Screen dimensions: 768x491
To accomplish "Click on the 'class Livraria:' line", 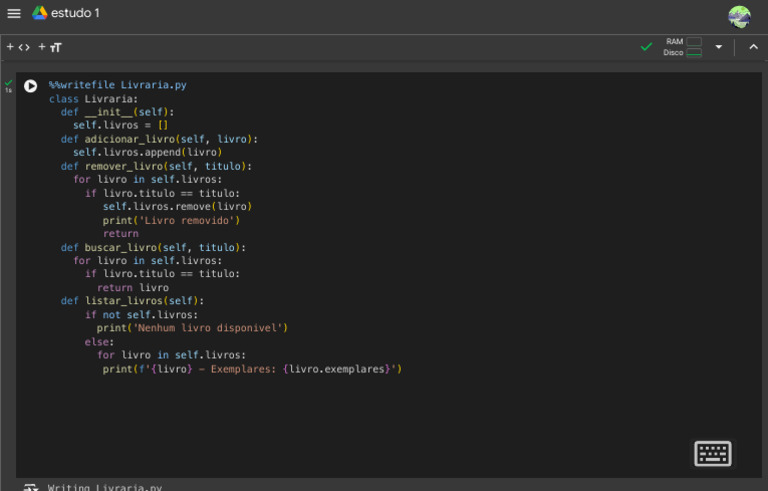I will click(x=93, y=99).
